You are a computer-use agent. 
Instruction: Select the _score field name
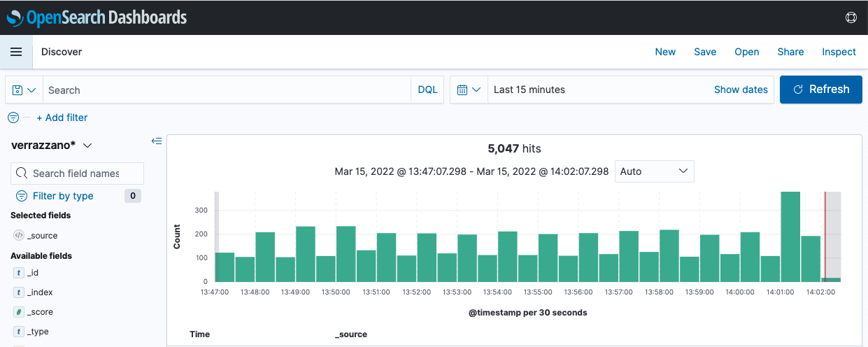coord(40,312)
